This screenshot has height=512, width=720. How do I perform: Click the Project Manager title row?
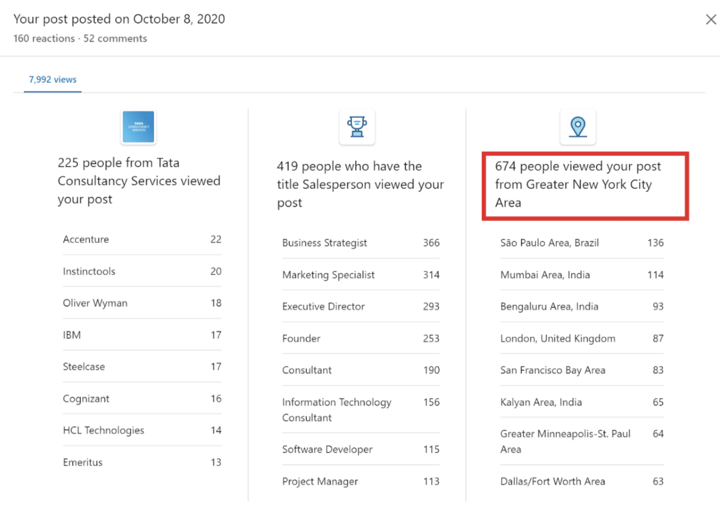360,481
